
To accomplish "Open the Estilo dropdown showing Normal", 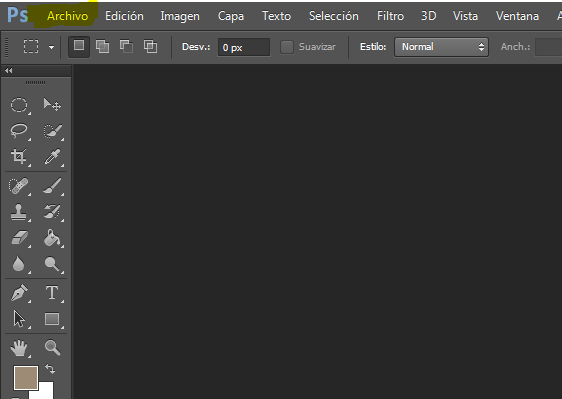I will pyautogui.click(x=441, y=47).
